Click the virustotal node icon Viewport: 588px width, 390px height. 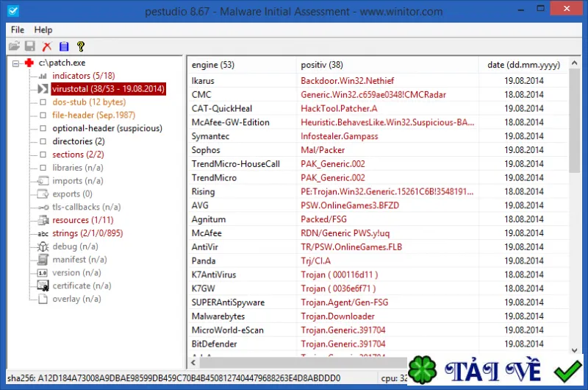click(x=43, y=89)
